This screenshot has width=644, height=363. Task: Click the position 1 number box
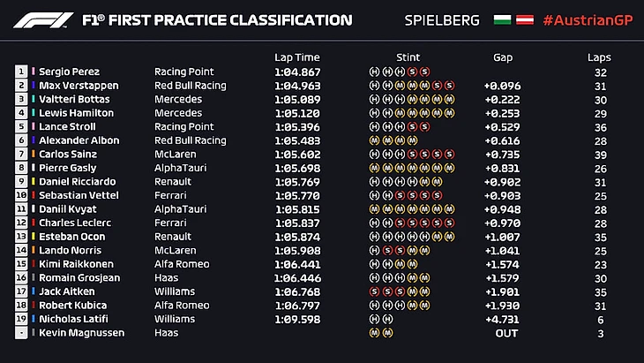pos(21,72)
